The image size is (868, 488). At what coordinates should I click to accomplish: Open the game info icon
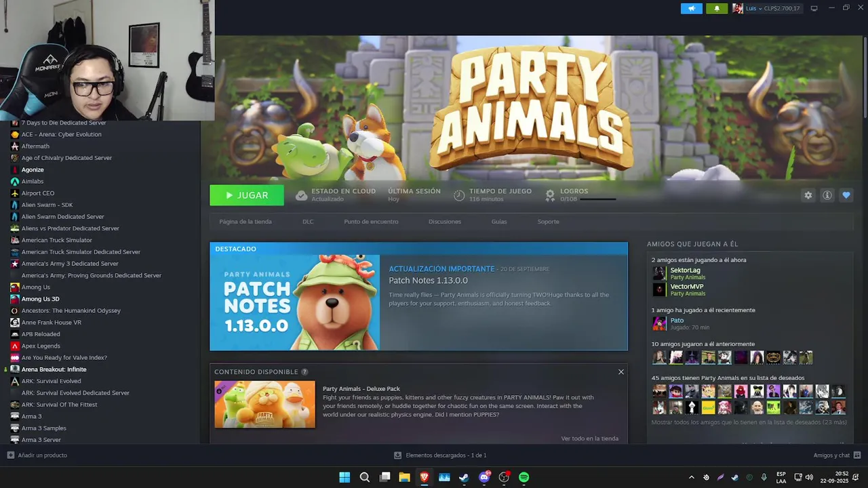point(827,195)
